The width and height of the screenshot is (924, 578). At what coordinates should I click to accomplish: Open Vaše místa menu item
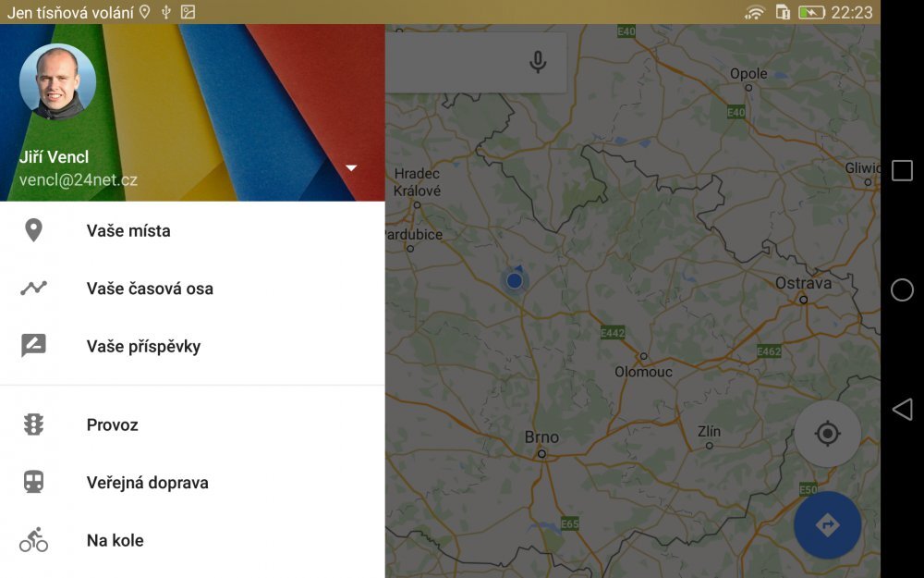coord(128,230)
